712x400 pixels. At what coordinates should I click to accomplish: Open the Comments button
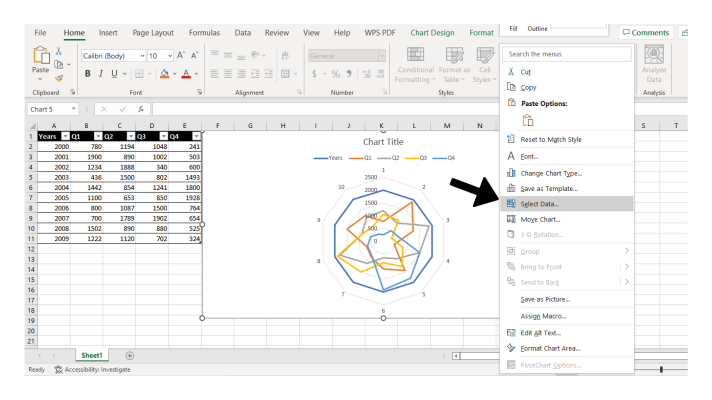[645, 32]
